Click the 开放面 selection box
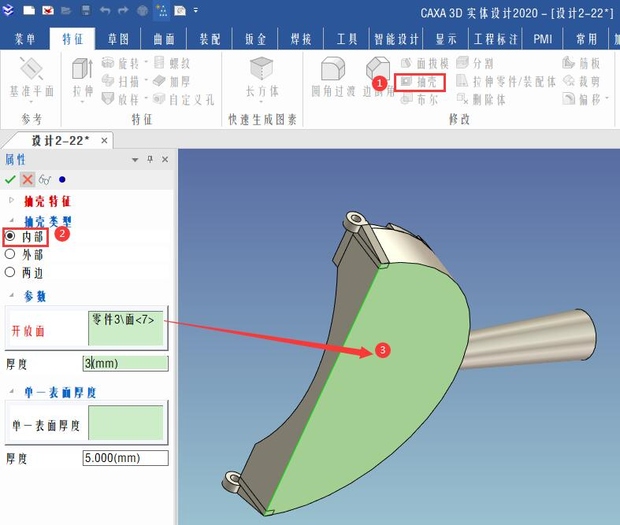This screenshot has width=620, height=525. (125, 328)
